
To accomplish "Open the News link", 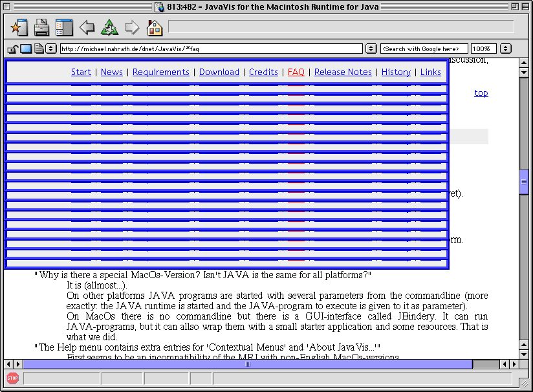I will click(x=112, y=72).
